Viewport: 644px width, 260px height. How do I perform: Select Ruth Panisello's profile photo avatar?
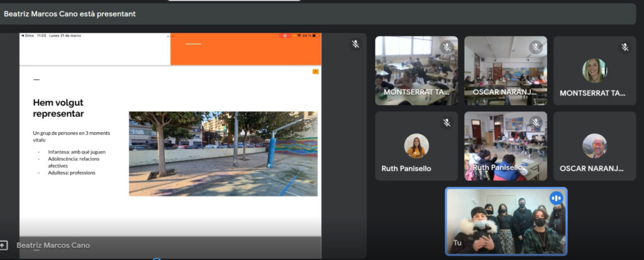click(x=416, y=145)
